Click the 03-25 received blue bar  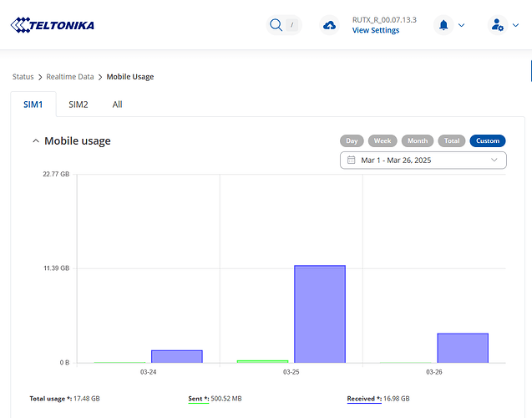point(320,314)
